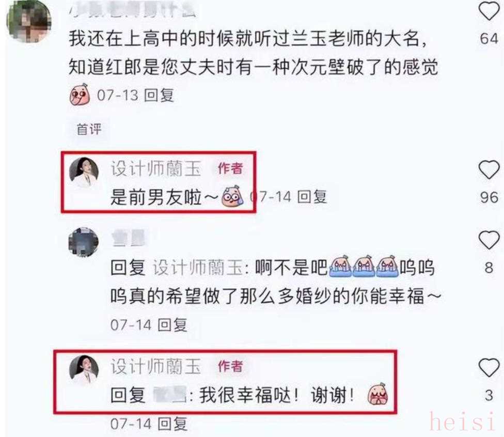Open 设计师蘭玉 username in last reply
This screenshot has height=437, width=504.
(156, 366)
